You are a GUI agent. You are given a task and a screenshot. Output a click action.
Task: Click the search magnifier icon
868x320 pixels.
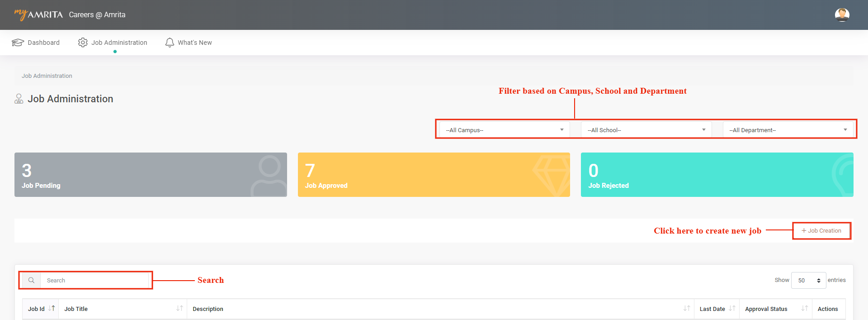pos(31,281)
